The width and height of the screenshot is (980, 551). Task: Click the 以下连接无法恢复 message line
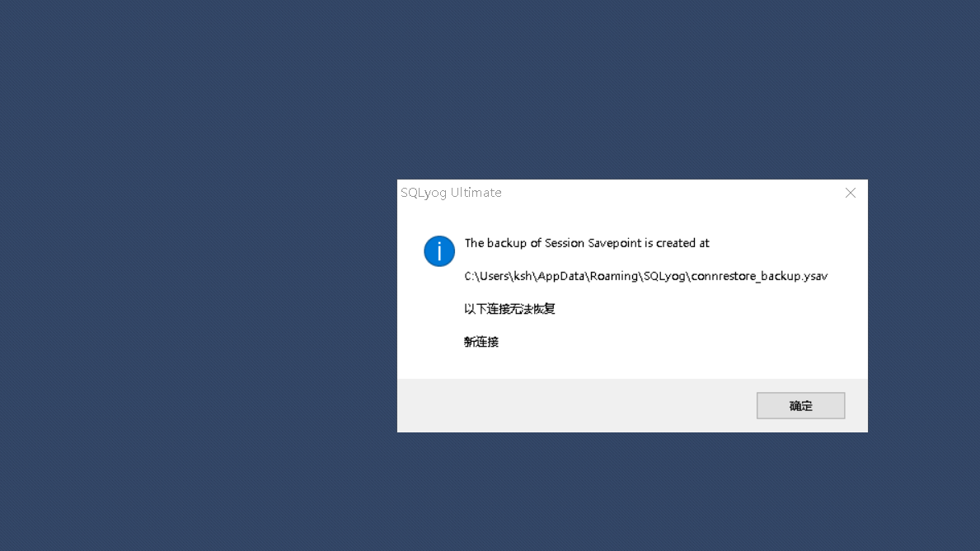509,309
